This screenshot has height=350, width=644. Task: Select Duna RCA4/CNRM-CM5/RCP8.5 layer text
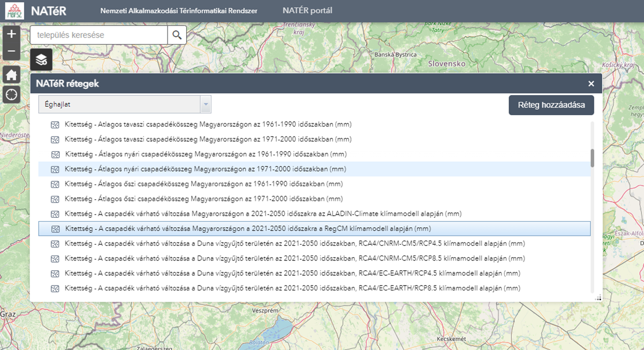click(295, 258)
